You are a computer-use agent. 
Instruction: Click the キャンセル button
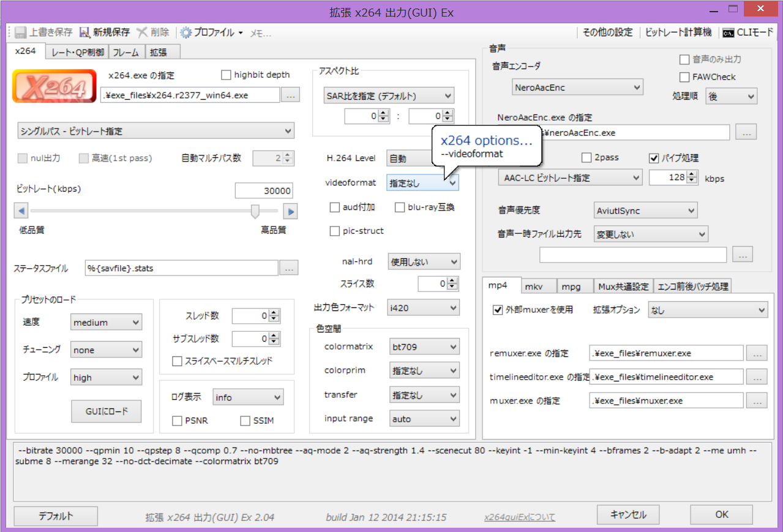tap(628, 514)
